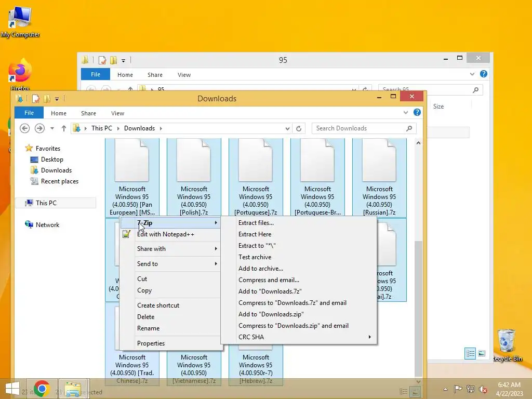Open Help in the Downloads window
The width and height of the screenshot is (532, 399).
(x=417, y=112)
